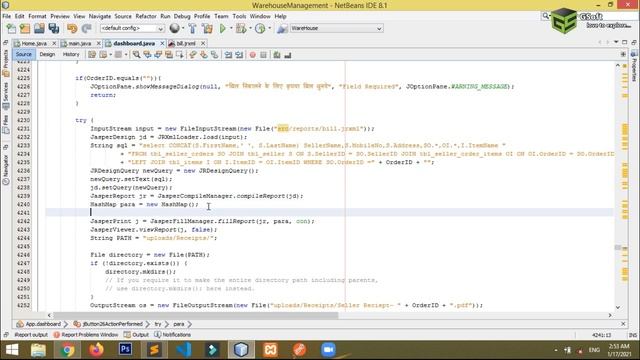This screenshot has width=640, height=360.
Task: Switch to the bill.jrxml tab
Action: coord(186,43)
